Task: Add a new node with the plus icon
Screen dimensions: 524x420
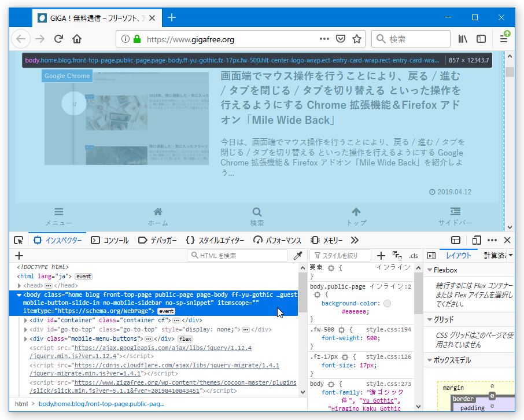Action: pyautogui.click(x=19, y=256)
